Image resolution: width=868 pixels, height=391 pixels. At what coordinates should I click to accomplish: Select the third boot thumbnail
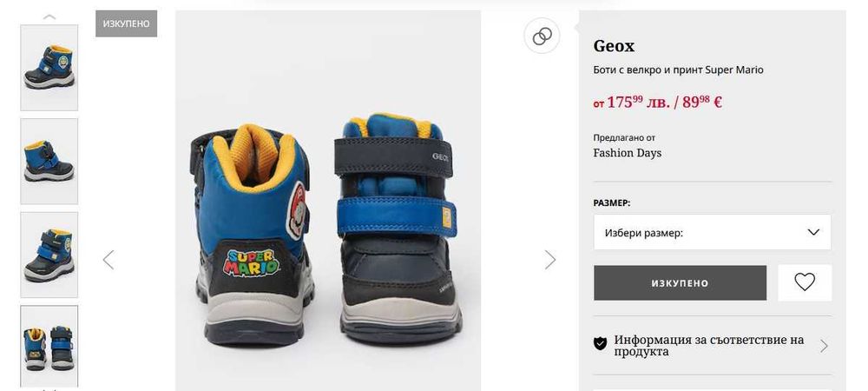click(x=49, y=255)
